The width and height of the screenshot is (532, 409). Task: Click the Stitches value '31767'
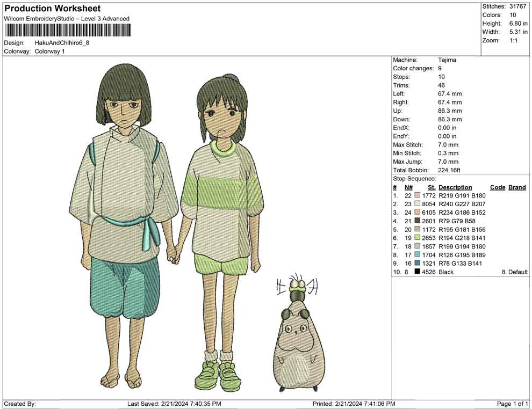517,6
